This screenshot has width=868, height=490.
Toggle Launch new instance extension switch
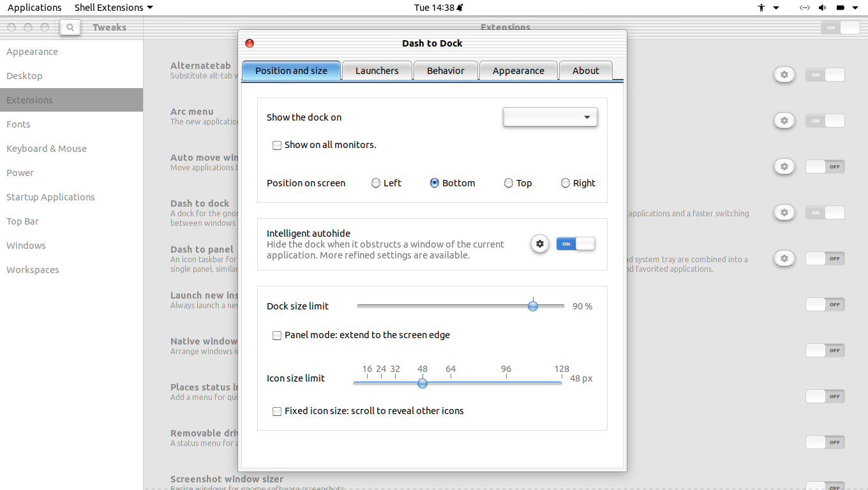click(825, 304)
